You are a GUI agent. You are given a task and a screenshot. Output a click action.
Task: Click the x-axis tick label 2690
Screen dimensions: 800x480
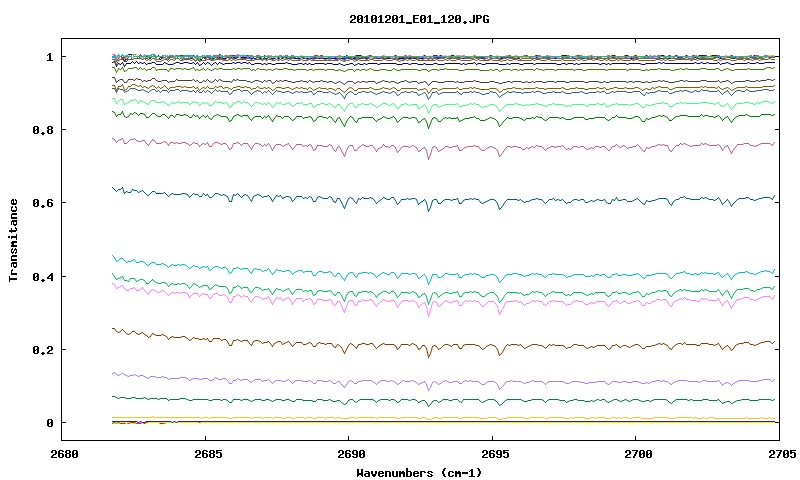coord(352,454)
